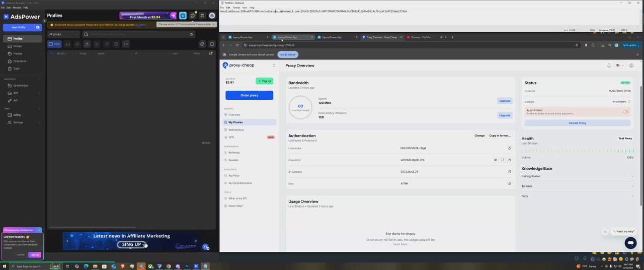The image size is (644, 270).
Task: Click the Upgrade button in AdsPower
Action: tap(35, 254)
